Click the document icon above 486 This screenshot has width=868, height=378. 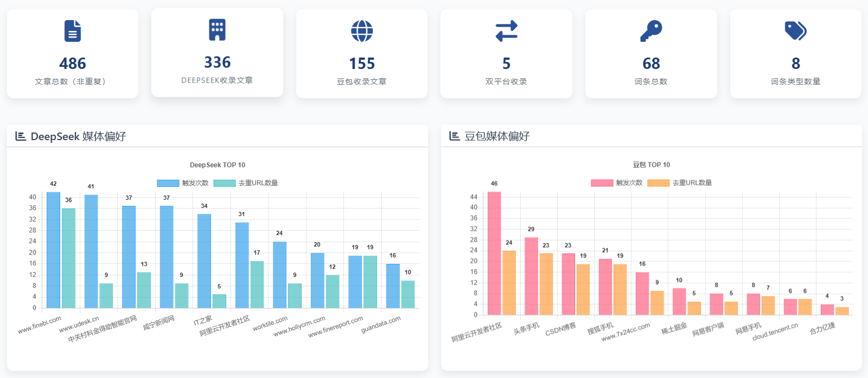click(x=73, y=31)
